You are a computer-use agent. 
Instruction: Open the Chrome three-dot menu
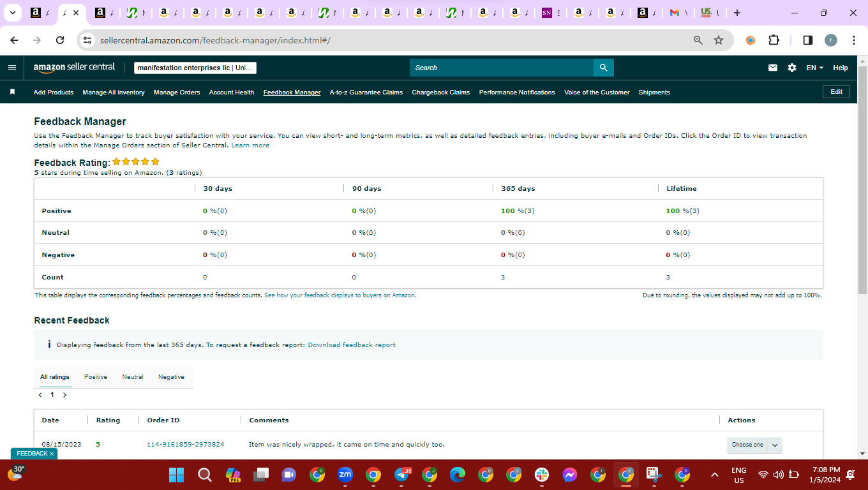coord(853,40)
